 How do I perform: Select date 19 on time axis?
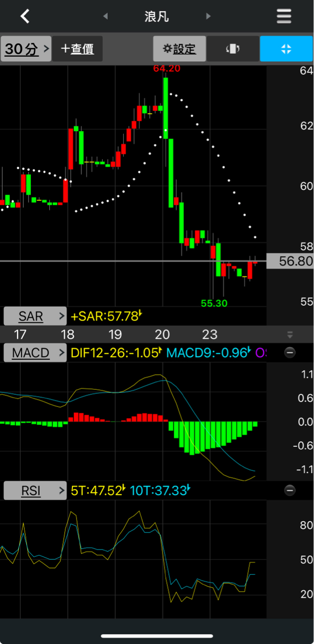pos(115,335)
